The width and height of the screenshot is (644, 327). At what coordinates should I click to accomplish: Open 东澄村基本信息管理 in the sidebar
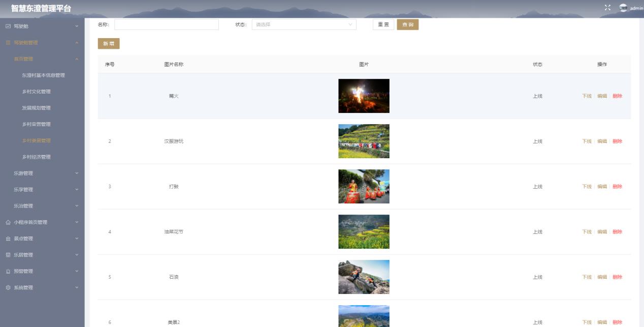pos(43,75)
